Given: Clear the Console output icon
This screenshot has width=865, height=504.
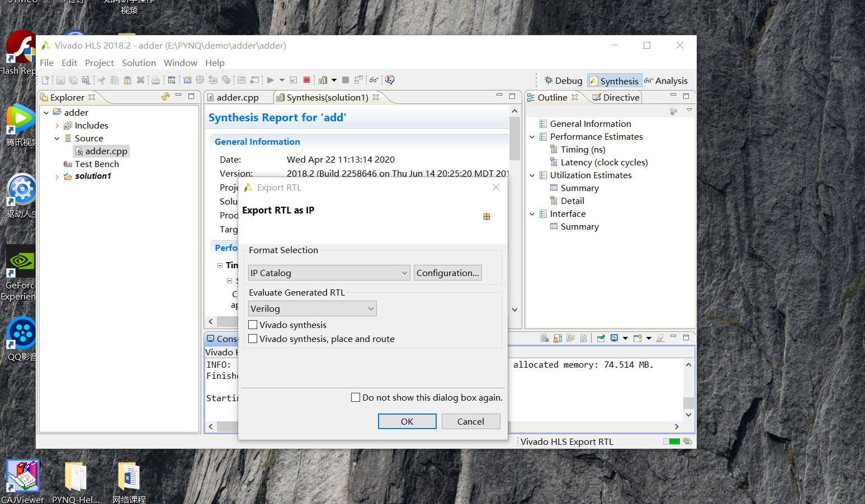Looking at the screenshot, I should tap(545, 338).
